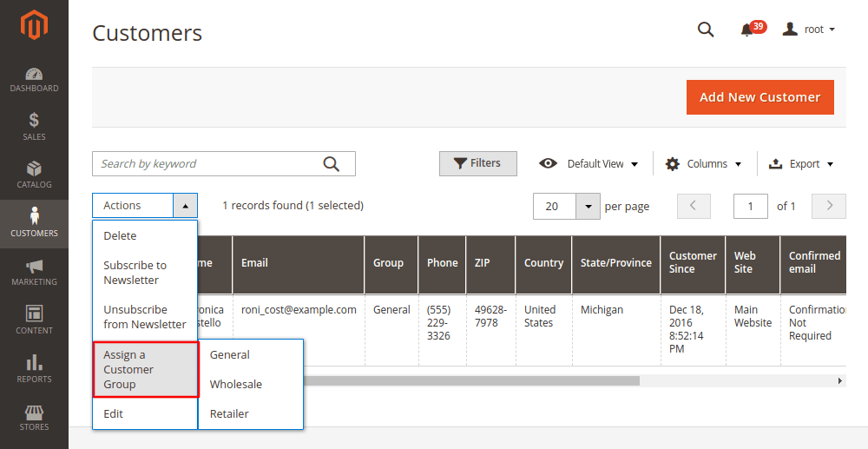Assign the Wholesale customer group
Image resolution: width=868 pixels, height=449 pixels.
click(250, 384)
